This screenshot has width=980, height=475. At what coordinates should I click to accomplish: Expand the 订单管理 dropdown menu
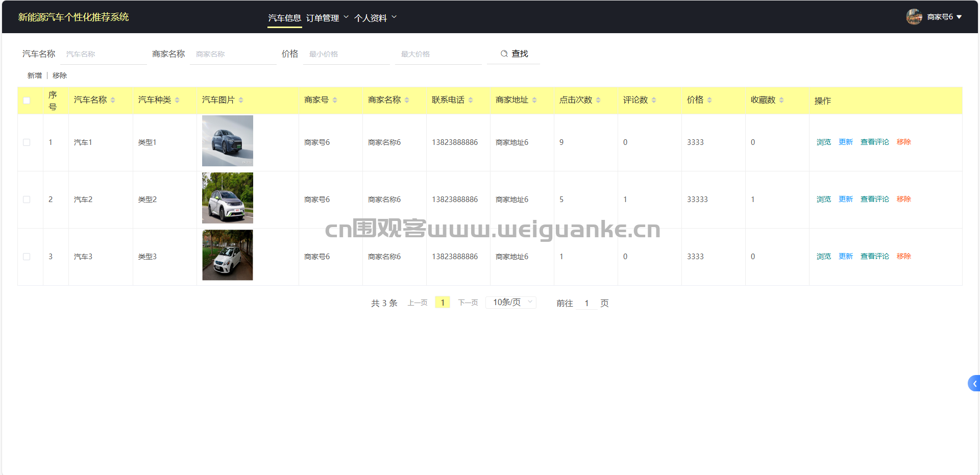coord(327,18)
